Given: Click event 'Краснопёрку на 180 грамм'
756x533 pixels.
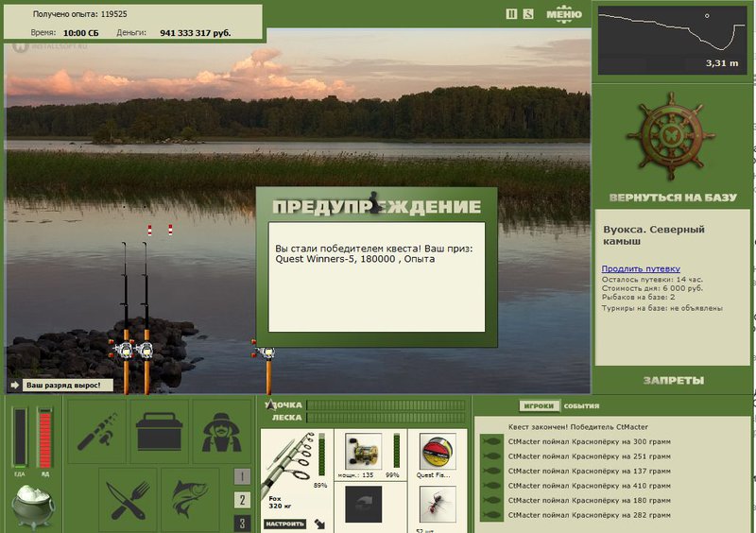Looking at the screenshot, I should (589, 501).
